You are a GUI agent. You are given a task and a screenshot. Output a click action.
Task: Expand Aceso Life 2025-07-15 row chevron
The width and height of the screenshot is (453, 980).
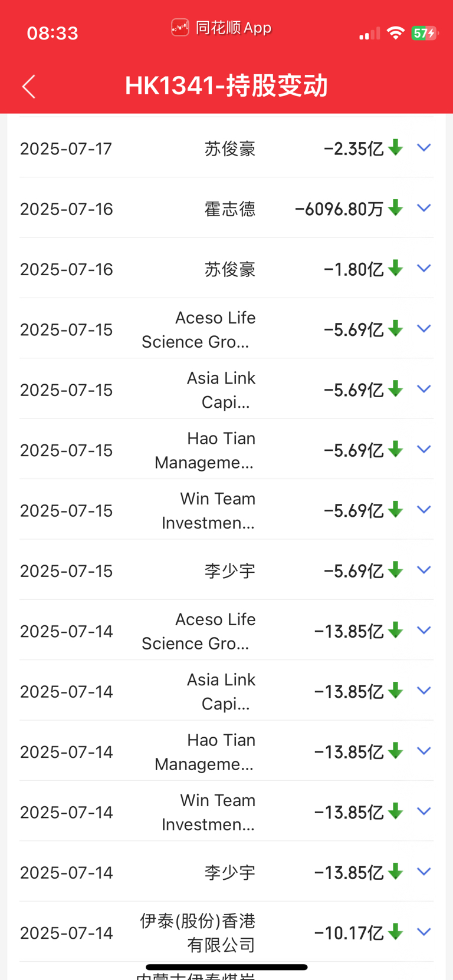click(x=424, y=328)
